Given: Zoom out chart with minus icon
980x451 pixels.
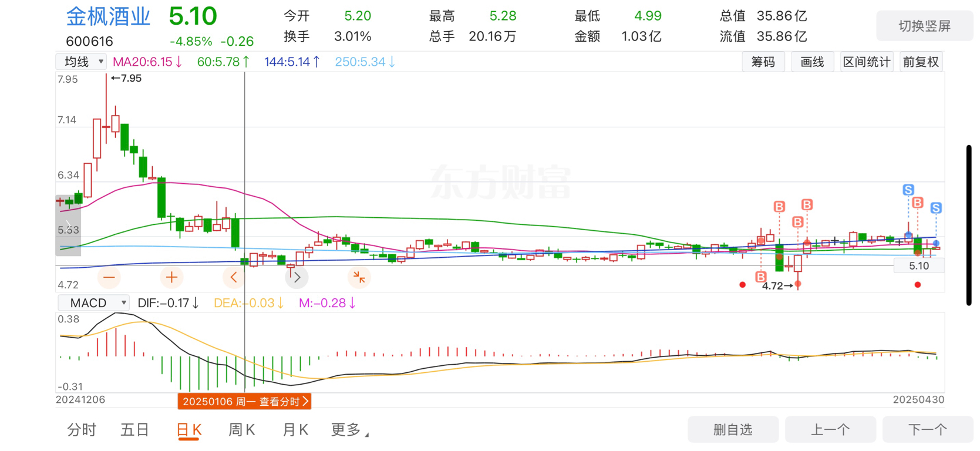Looking at the screenshot, I should 109,277.
